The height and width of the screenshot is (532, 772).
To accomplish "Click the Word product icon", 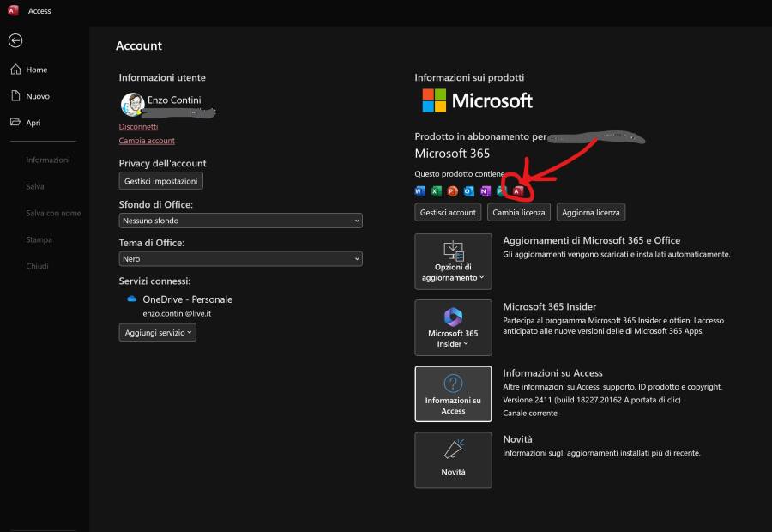I will 419,190.
